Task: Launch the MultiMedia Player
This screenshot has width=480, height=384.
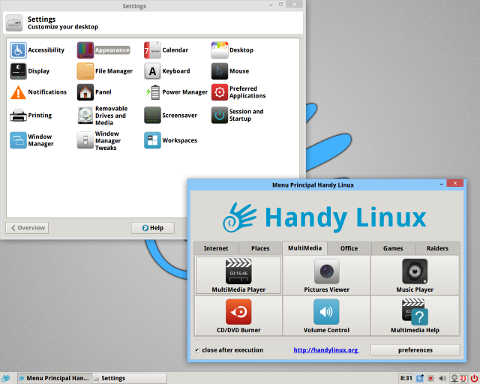Action: (239, 275)
